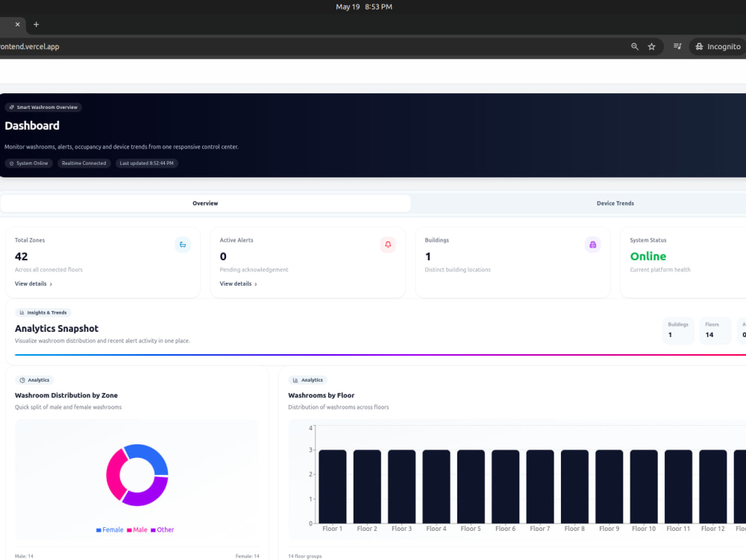Open the media control playlist icon
Screen dimensions: 746x560
click(x=677, y=46)
